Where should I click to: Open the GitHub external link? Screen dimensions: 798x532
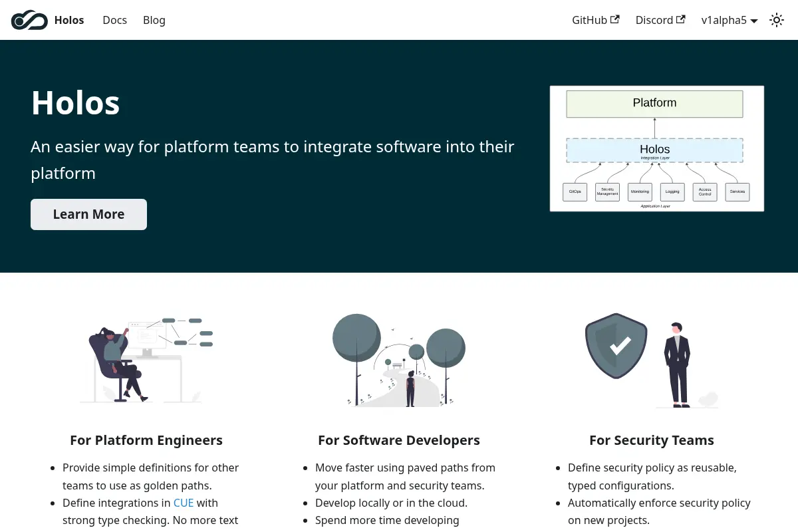point(596,20)
